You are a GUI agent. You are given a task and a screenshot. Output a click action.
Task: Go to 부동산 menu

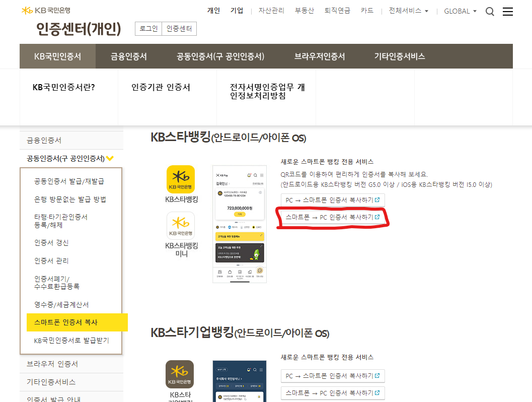tap(305, 11)
